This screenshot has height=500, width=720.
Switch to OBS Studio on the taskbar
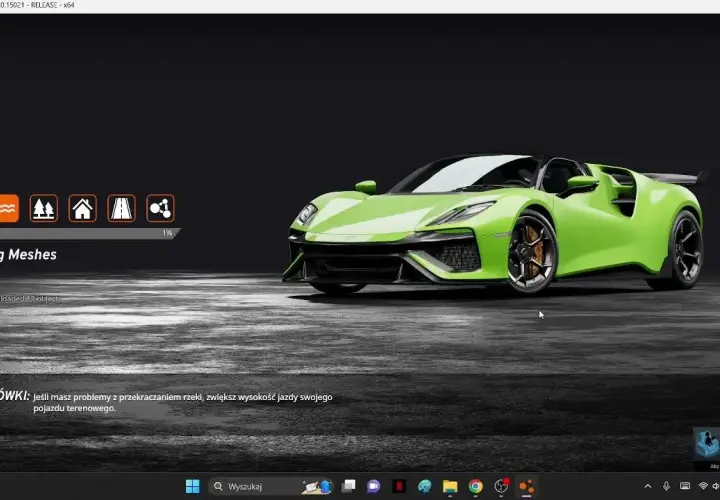click(501, 486)
